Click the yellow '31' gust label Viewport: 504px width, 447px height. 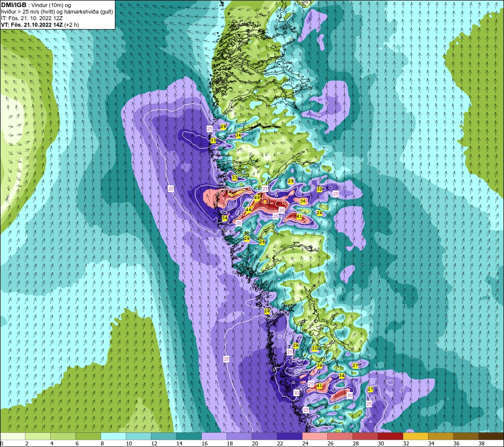pos(314,348)
